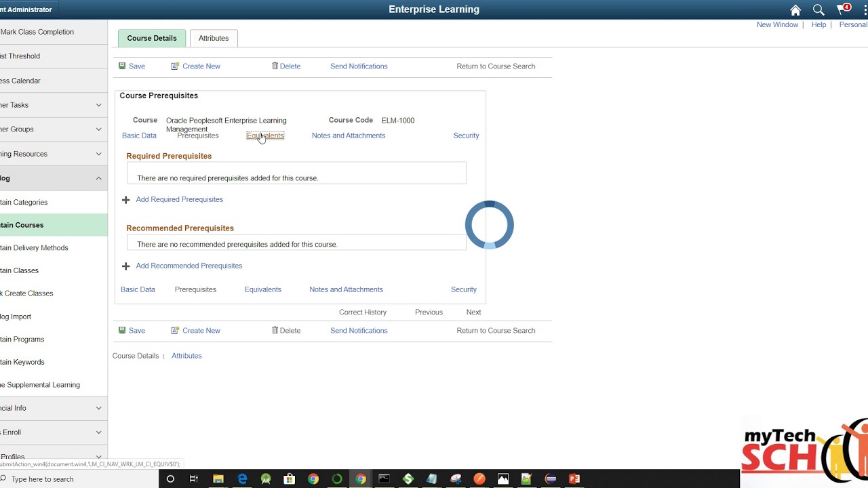Open the search magnifier in header
This screenshot has width=868, height=488.
[x=818, y=9]
